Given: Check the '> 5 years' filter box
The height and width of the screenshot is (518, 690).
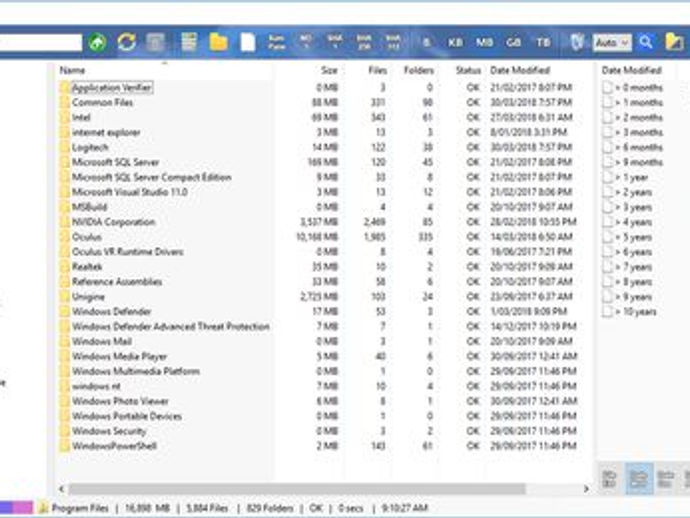Looking at the screenshot, I should 607,237.
